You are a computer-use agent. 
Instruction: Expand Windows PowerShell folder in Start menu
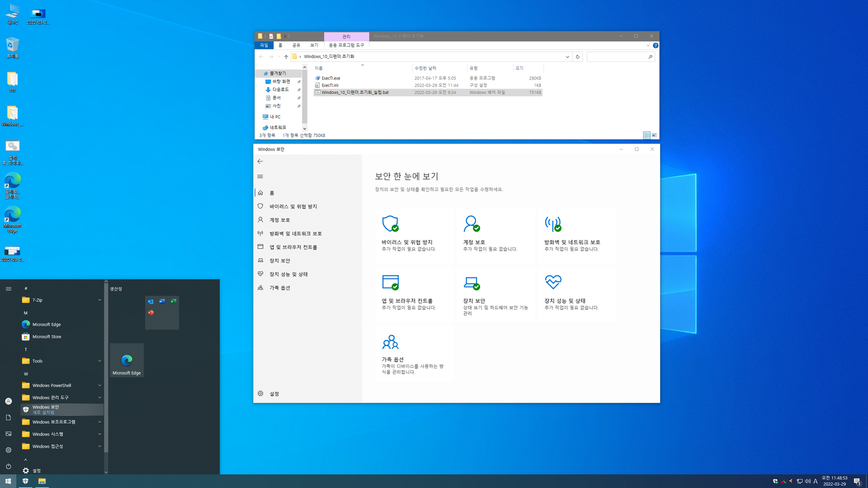[62, 385]
